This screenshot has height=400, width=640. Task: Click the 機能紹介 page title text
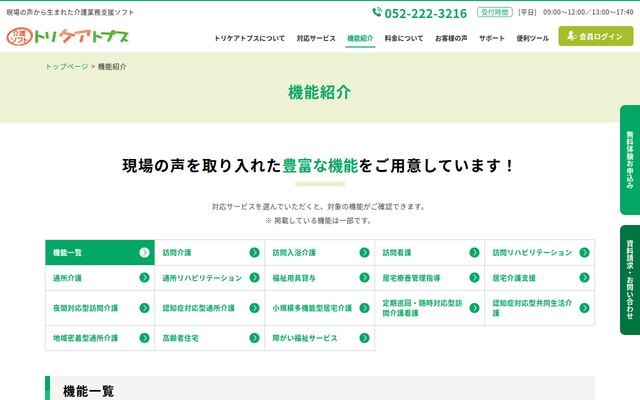[319, 92]
